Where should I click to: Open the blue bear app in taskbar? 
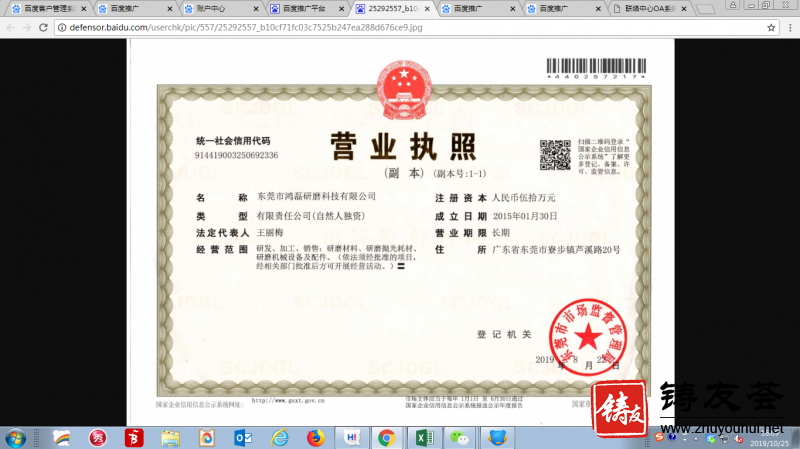coord(497,438)
